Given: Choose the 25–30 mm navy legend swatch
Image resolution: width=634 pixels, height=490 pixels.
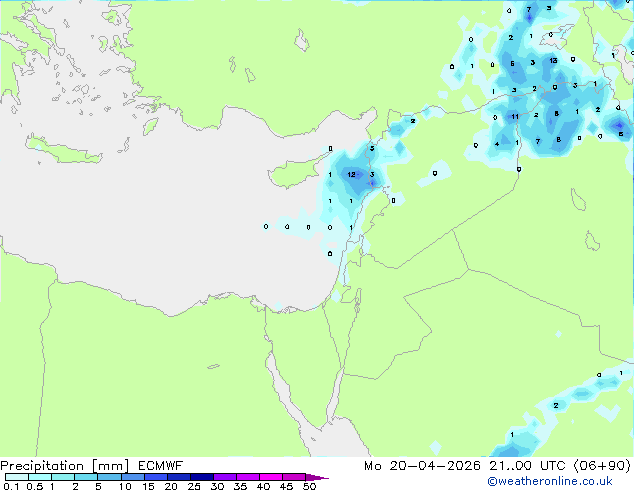Looking at the screenshot, I should [x=201, y=477].
